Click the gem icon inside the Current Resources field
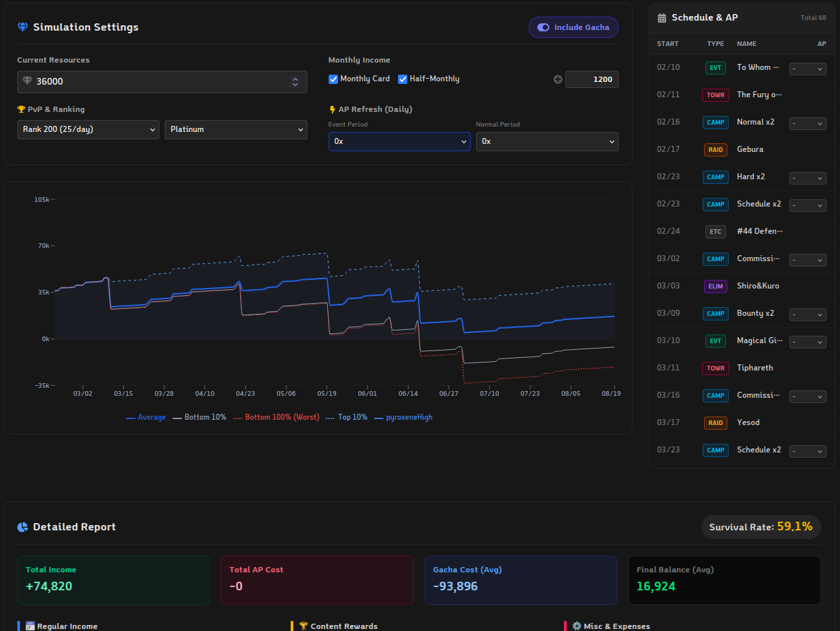The height and width of the screenshot is (631, 840). 27,81
